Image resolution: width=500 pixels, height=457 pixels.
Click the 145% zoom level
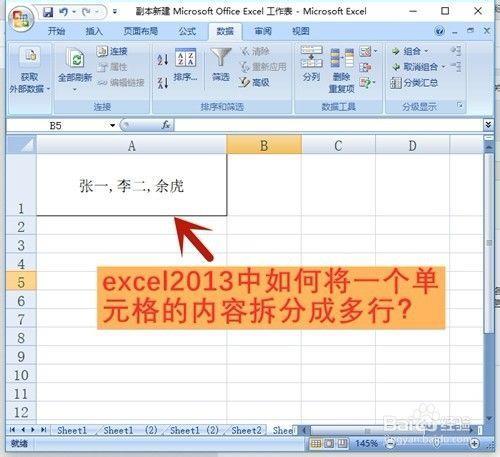pos(366,443)
